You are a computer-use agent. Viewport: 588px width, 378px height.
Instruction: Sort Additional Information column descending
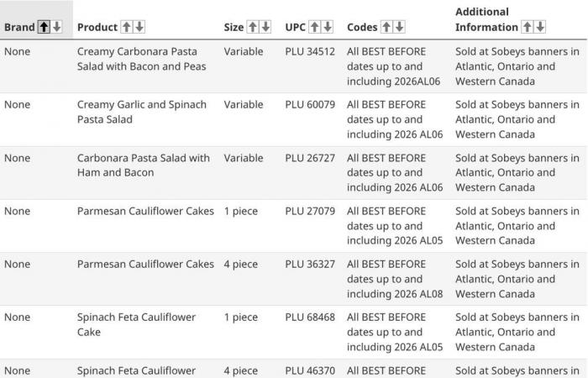[x=539, y=27]
